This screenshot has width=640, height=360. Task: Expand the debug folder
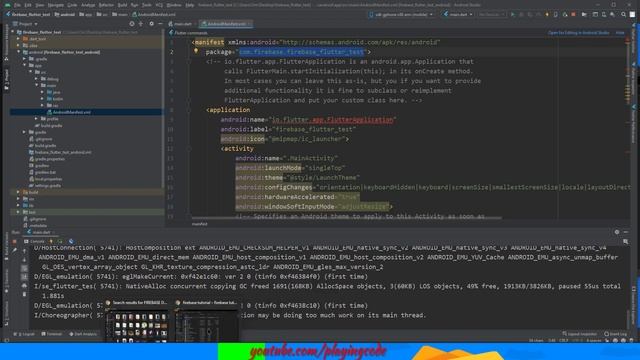[36, 79]
